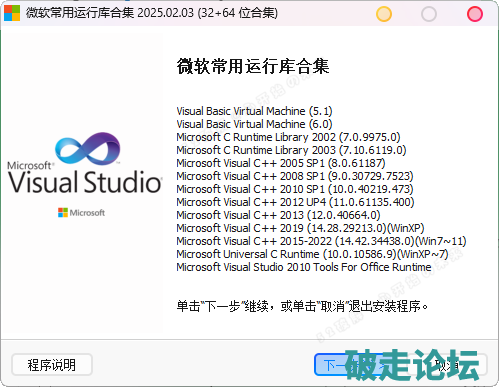Click the yellow minimize circle button
The image size is (499, 387).
tap(384, 14)
